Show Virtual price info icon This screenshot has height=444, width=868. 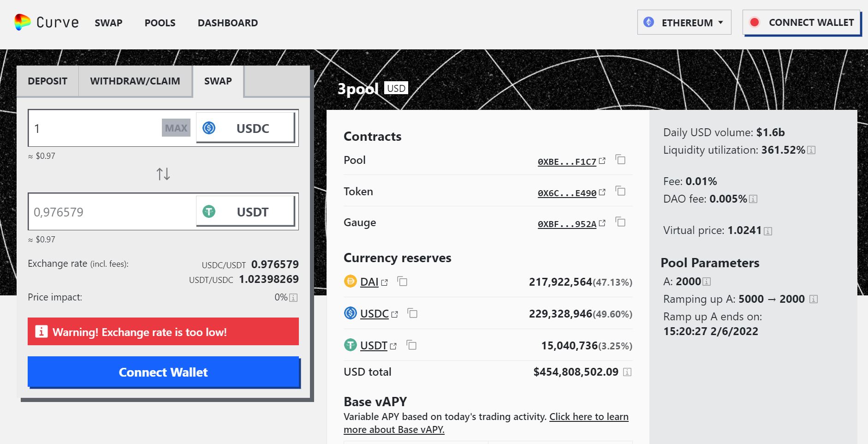coord(768,231)
